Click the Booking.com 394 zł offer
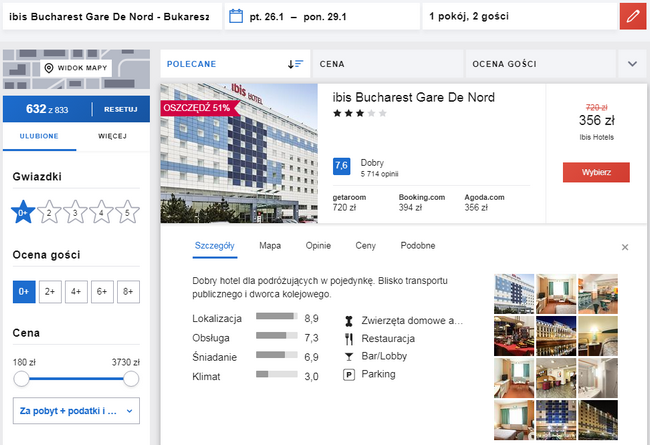The width and height of the screenshot is (650, 445). pos(422,202)
